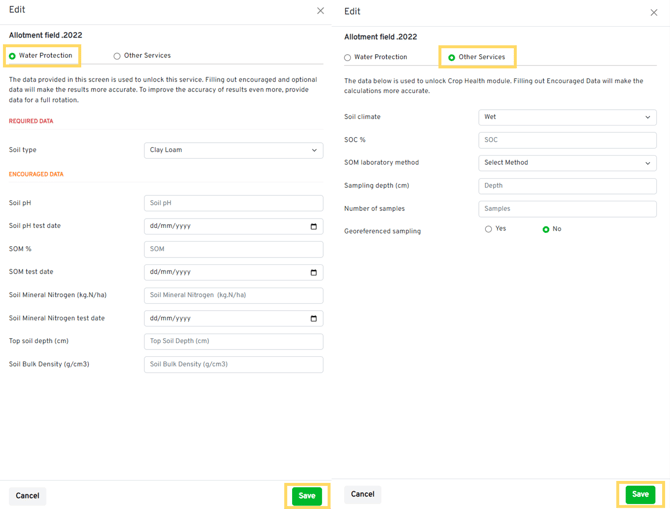The width and height of the screenshot is (670, 509).
Task: Select Other Services radio in left panel
Action: click(117, 56)
